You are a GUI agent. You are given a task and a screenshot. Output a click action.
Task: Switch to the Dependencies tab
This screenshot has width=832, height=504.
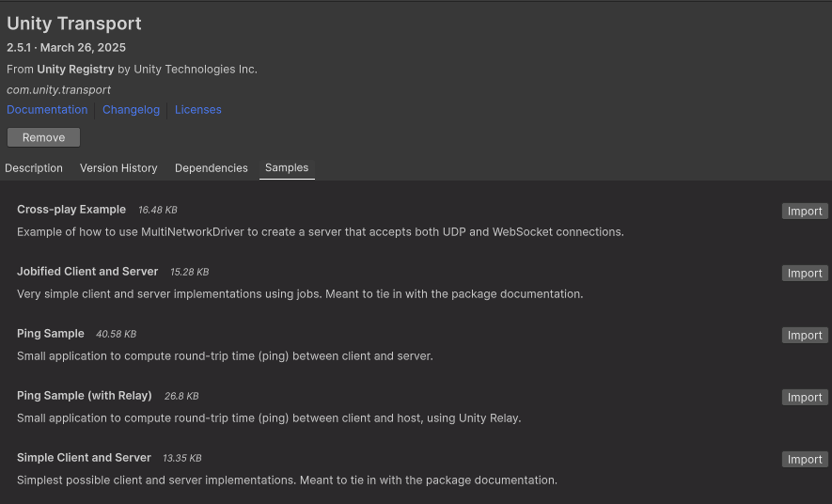point(212,168)
